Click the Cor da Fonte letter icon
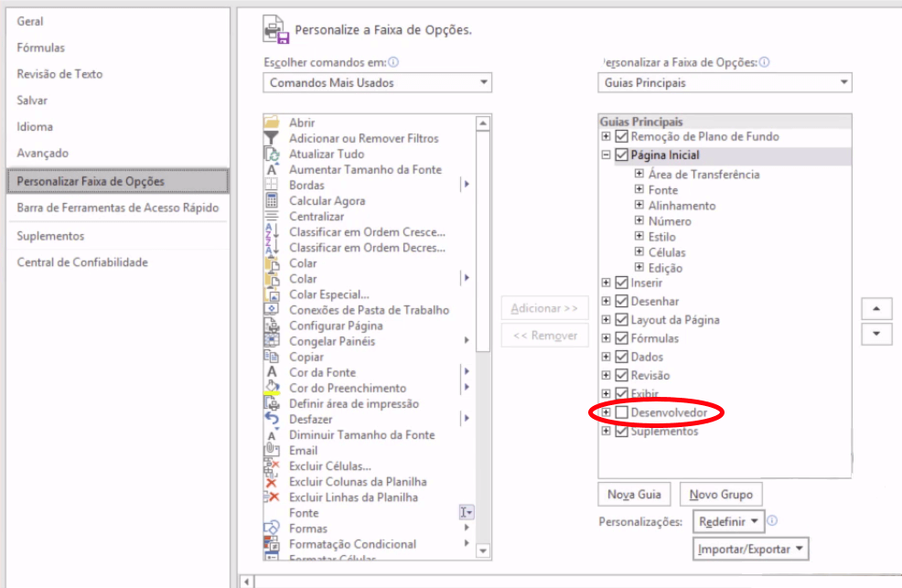The height and width of the screenshot is (588, 902). point(272,372)
